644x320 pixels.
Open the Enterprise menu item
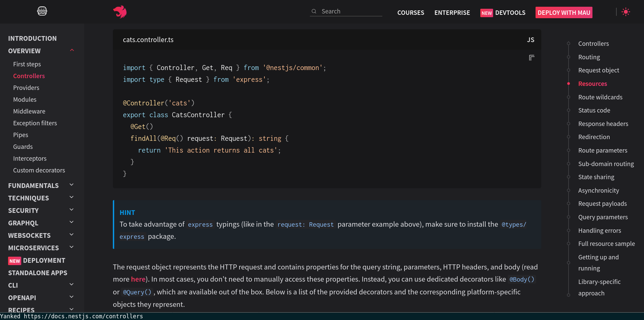click(452, 13)
